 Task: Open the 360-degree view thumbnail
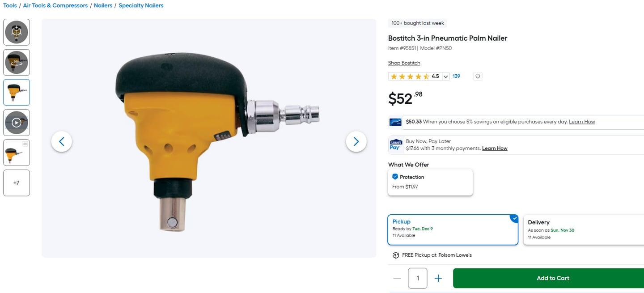17,62
